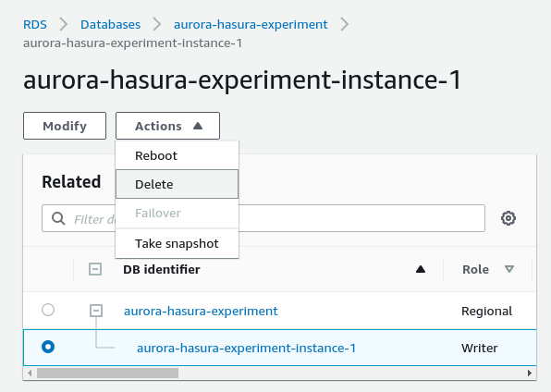Click the Role column header label

point(475,269)
